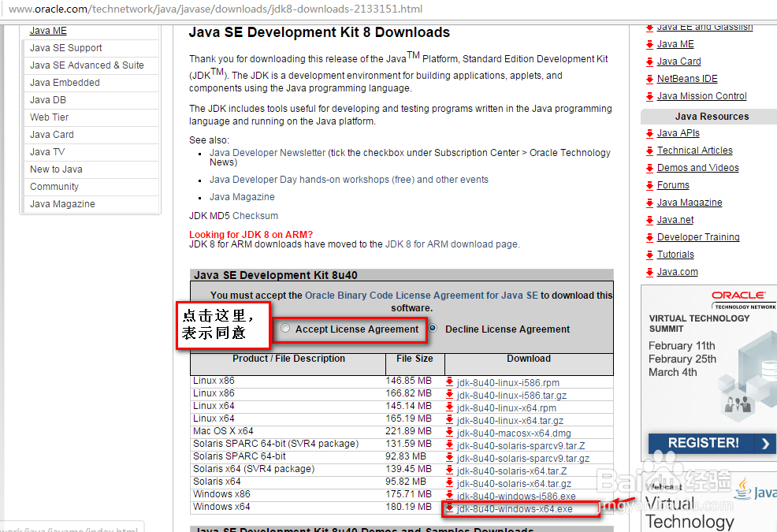The height and width of the screenshot is (532, 777).
Task: Select the Decline License Agreement radio button
Action: point(433,328)
